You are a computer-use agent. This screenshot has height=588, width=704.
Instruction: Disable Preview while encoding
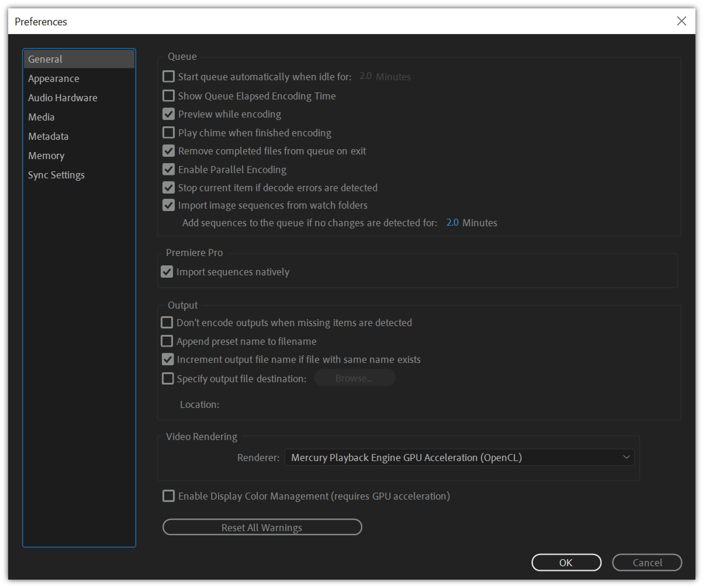coord(168,114)
